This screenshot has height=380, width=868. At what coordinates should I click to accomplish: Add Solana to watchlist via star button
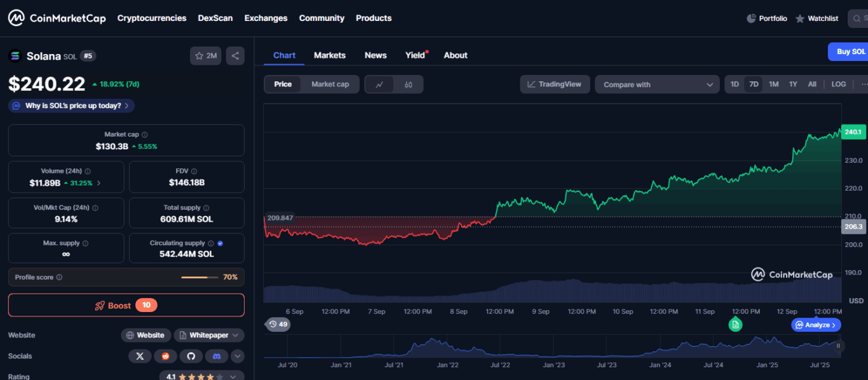[x=205, y=56]
